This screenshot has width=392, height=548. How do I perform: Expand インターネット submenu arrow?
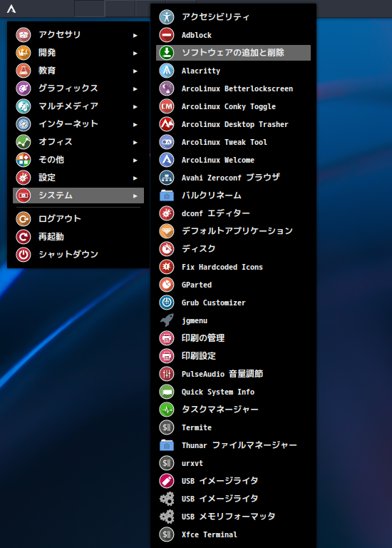(x=135, y=124)
